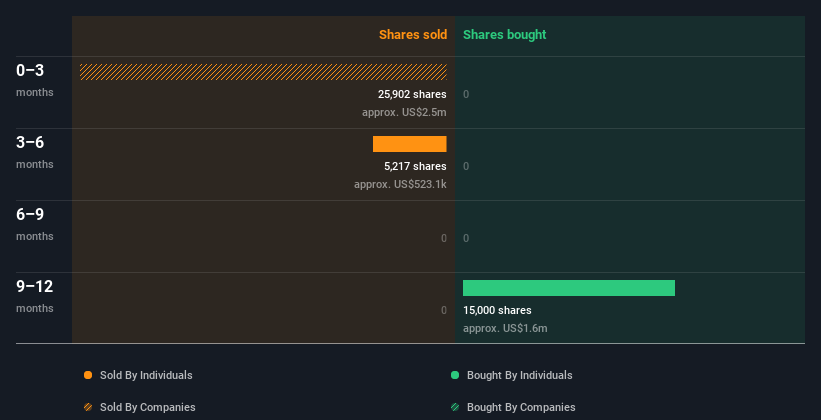Click the 15,000 shares value

point(497,310)
